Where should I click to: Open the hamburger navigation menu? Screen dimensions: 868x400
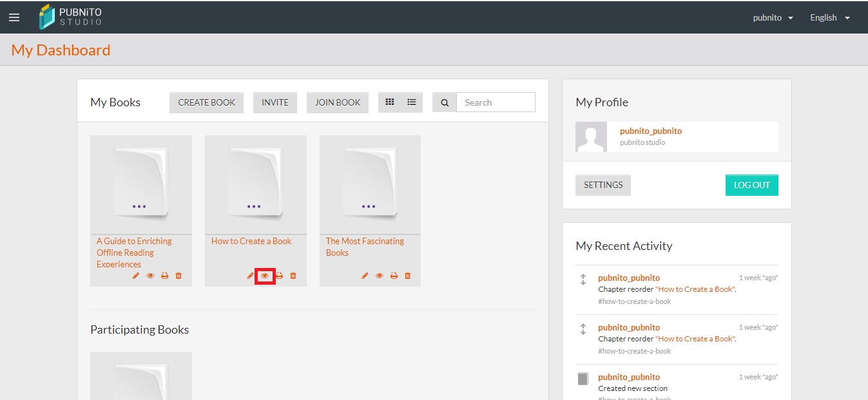click(x=14, y=17)
